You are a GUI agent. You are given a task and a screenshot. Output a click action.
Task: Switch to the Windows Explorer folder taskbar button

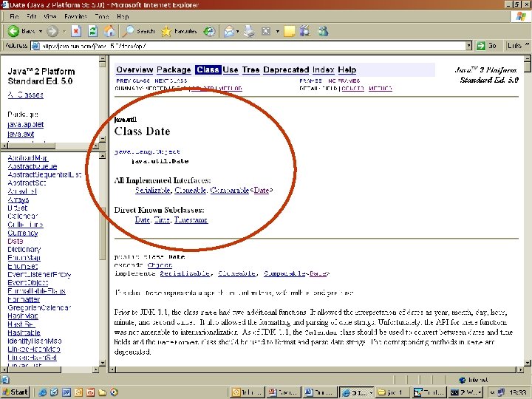coord(391,392)
